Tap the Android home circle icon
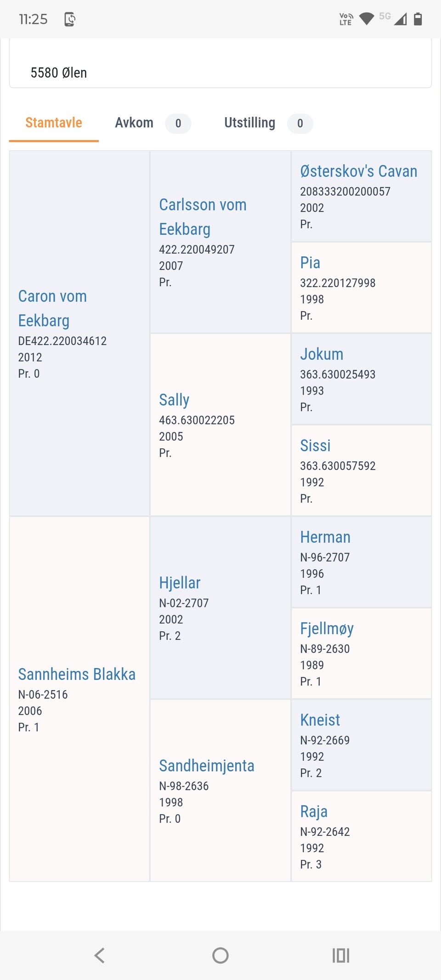This screenshot has width=441, height=980. 220,956
